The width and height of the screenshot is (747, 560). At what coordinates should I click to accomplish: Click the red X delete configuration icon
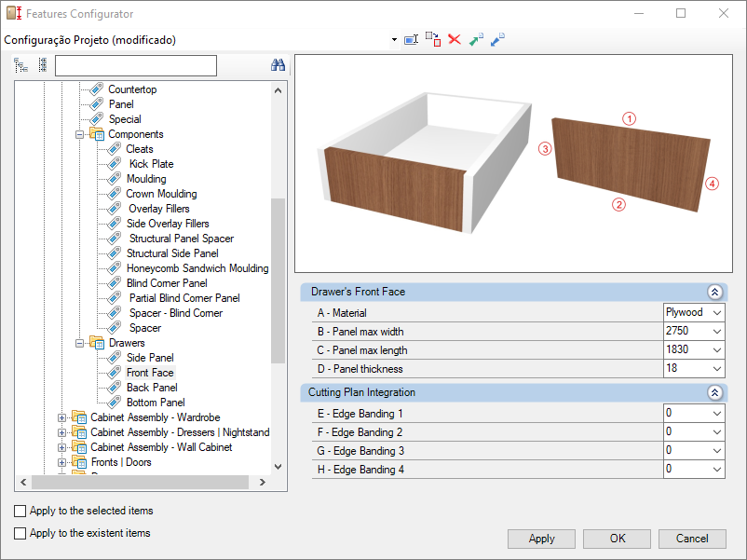tap(455, 39)
